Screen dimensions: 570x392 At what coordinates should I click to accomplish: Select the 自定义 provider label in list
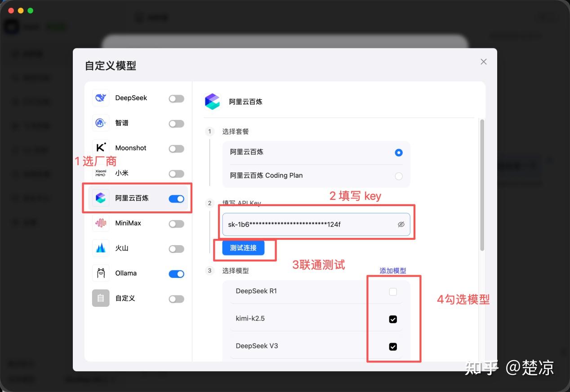coord(125,298)
